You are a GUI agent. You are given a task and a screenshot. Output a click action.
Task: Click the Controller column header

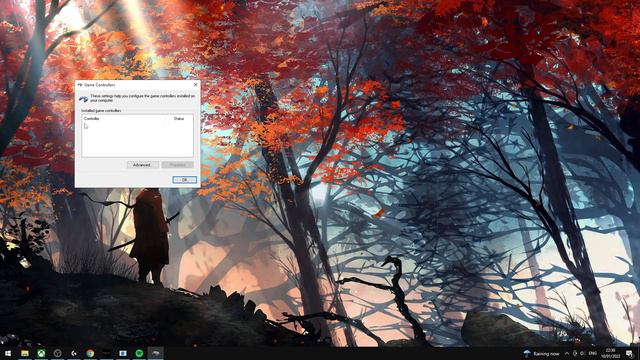coord(92,118)
